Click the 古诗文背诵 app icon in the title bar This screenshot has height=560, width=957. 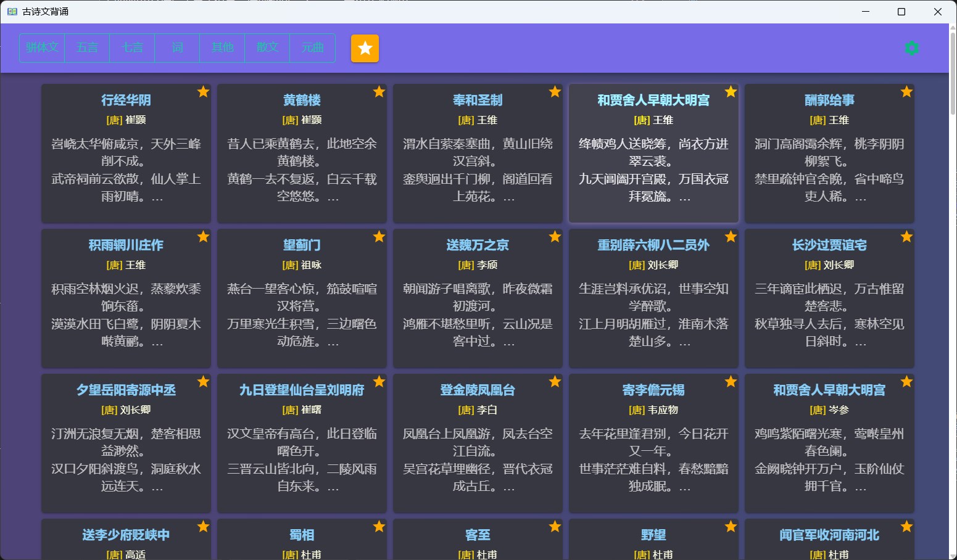pos(12,12)
